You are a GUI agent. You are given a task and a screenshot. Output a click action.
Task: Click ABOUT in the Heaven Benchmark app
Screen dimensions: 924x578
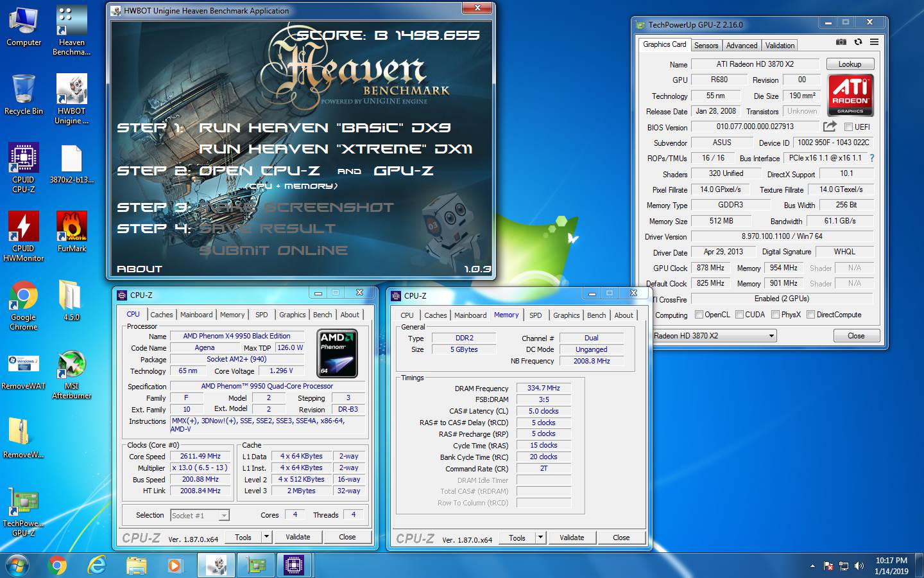tap(139, 269)
